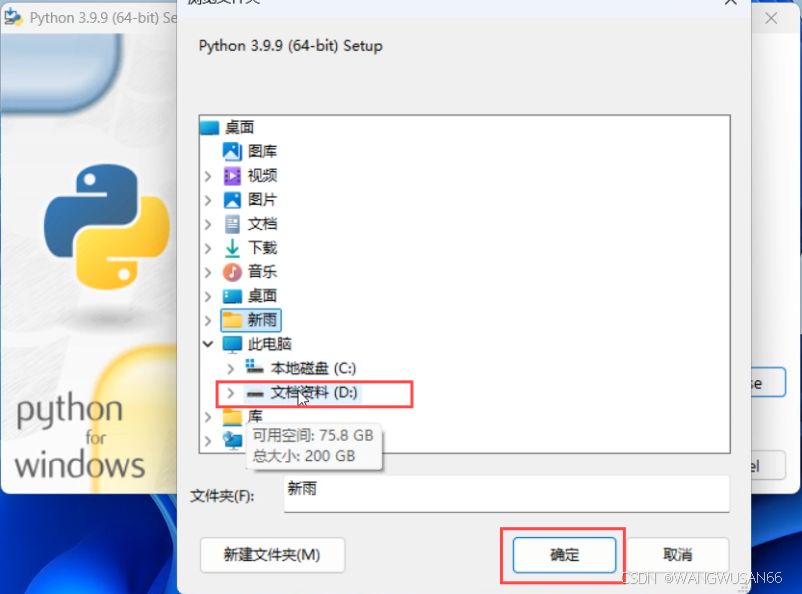Click the 文档资料 (D:) drive icon
The image size is (802, 594).
point(255,393)
